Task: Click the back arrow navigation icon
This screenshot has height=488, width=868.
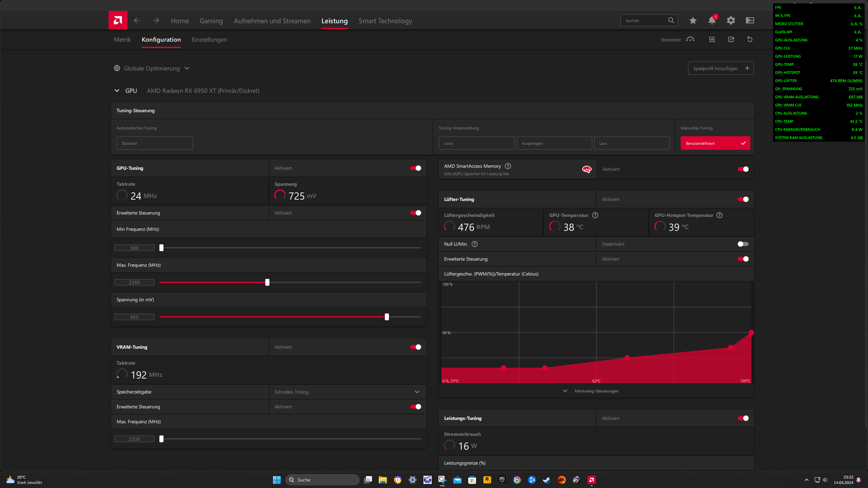Action: pos(137,21)
